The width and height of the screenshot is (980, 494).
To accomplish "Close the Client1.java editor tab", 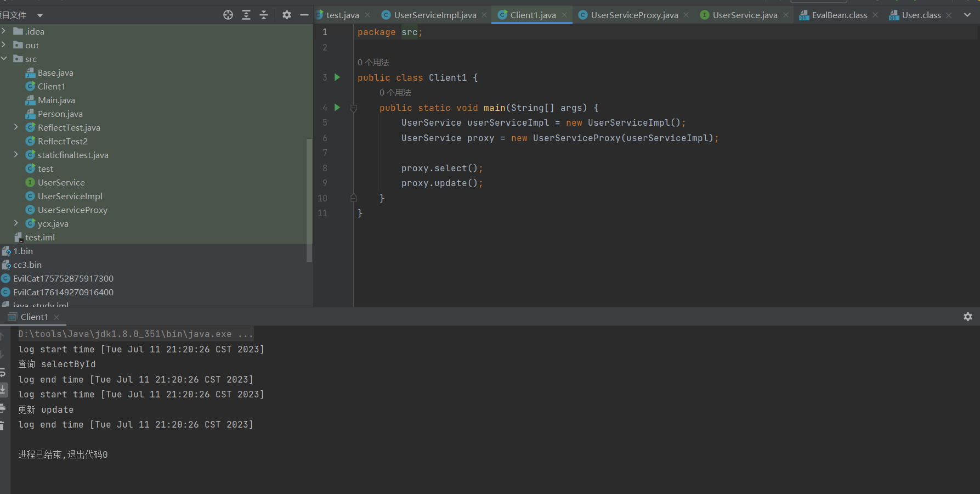I will tap(564, 15).
